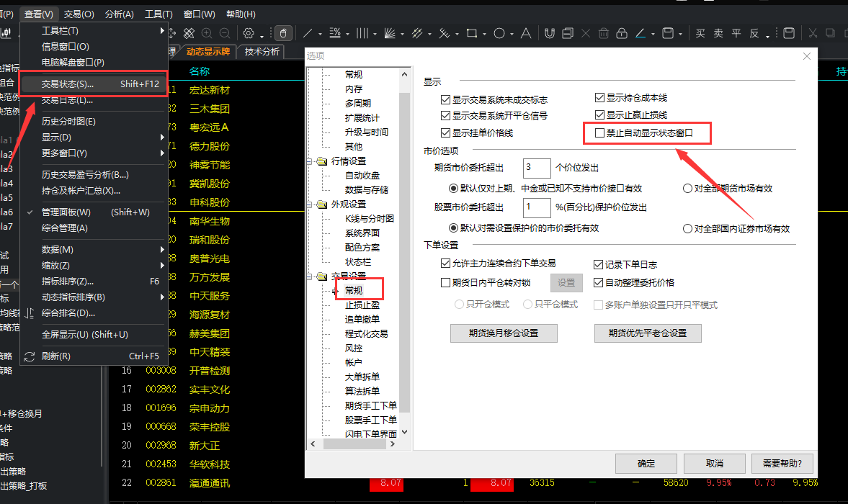848x504 pixels.
Task: Click the 确定 button
Action: point(646,464)
